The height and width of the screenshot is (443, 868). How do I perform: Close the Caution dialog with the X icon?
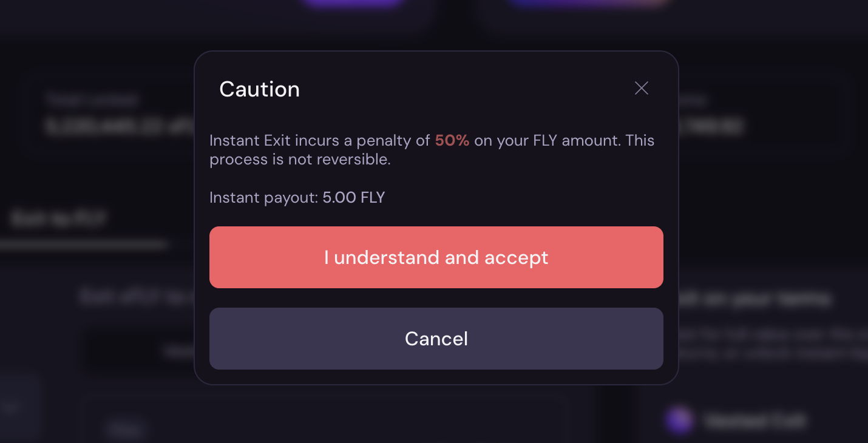[x=642, y=89]
